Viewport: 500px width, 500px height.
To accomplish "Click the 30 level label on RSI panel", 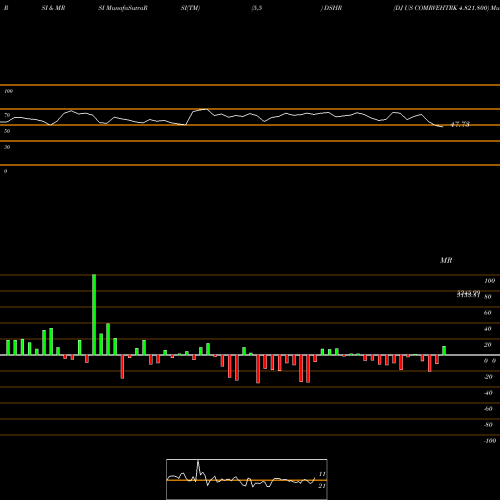I will point(7,147).
